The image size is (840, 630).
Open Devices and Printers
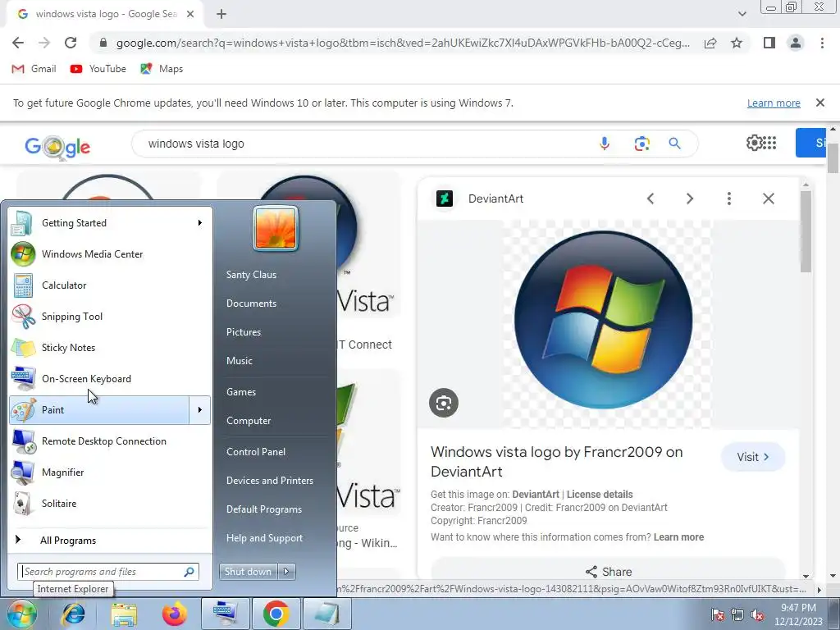(x=269, y=481)
